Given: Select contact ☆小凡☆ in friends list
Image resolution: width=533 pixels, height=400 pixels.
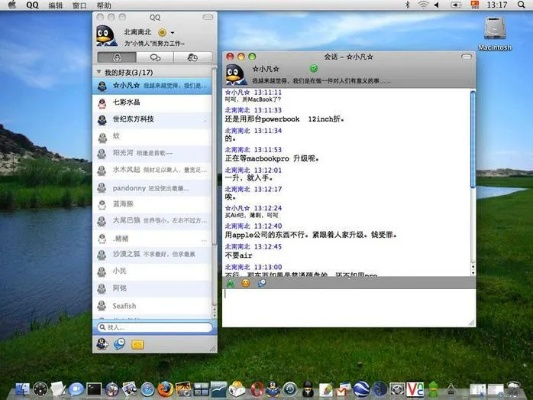Looking at the screenshot, I should [x=152, y=86].
